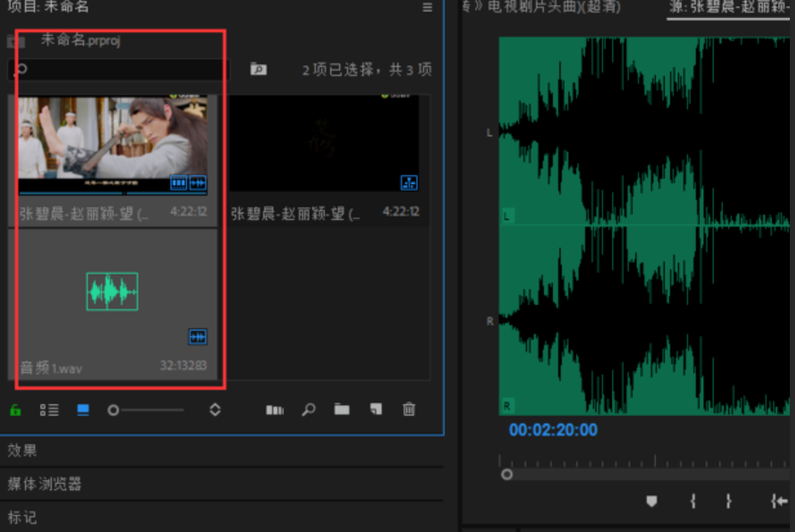
Task: Click the Find magnifier icon in bottom toolbar
Action: coord(308,410)
